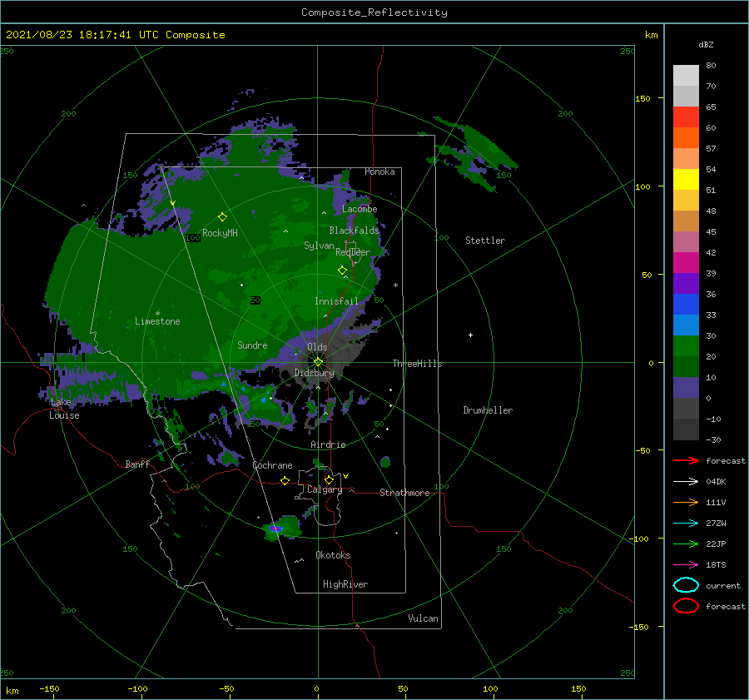The image size is (749, 700).
Task: Click the red forecast ellipse icon
Action: point(686,606)
